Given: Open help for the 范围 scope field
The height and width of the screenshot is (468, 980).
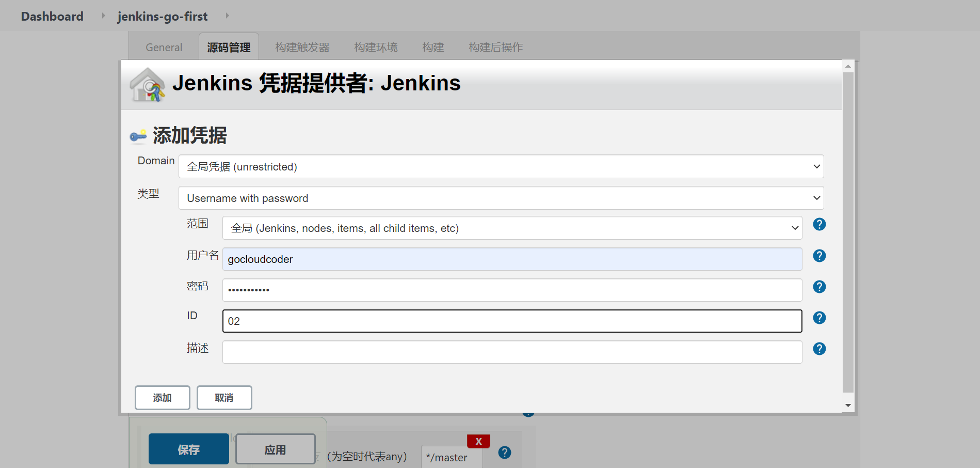Looking at the screenshot, I should [819, 224].
